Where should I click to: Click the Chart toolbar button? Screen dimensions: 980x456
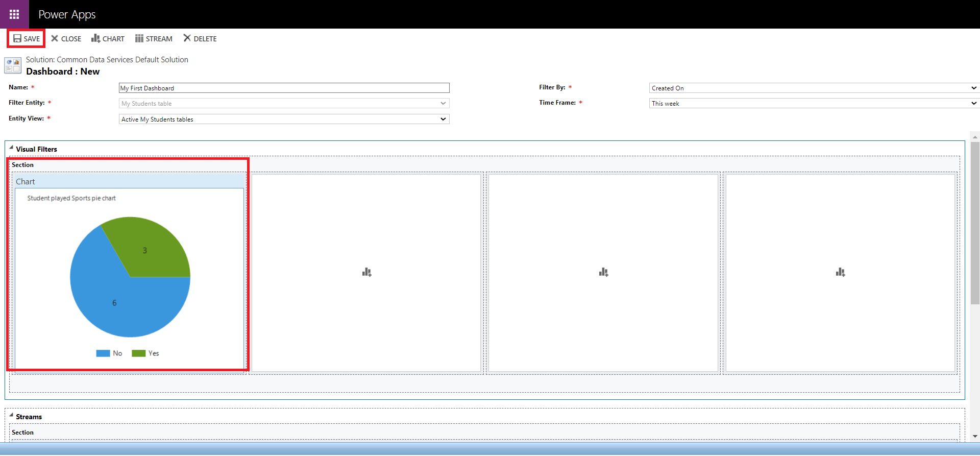tap(108, 39)
